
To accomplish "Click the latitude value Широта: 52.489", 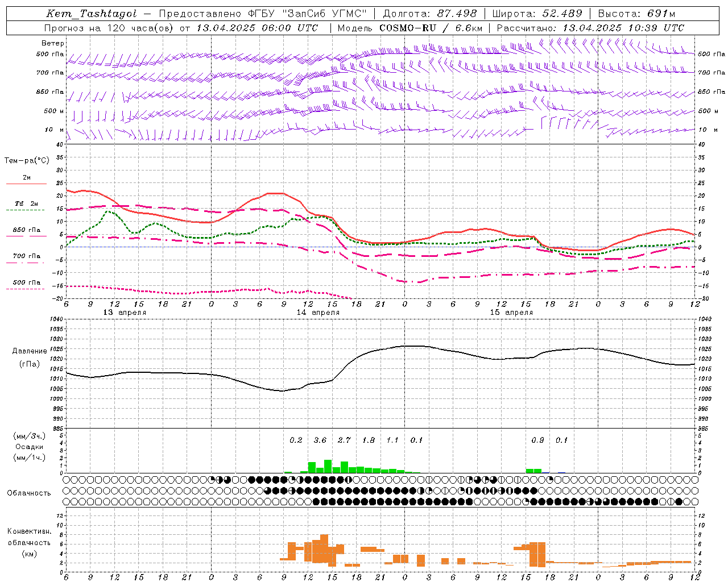I will coord(537,14).
